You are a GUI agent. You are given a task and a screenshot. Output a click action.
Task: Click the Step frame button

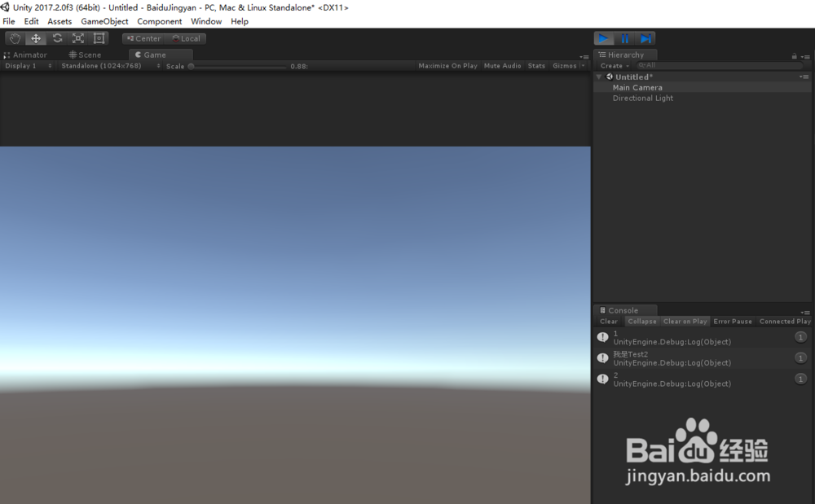(x=645, y=38)
